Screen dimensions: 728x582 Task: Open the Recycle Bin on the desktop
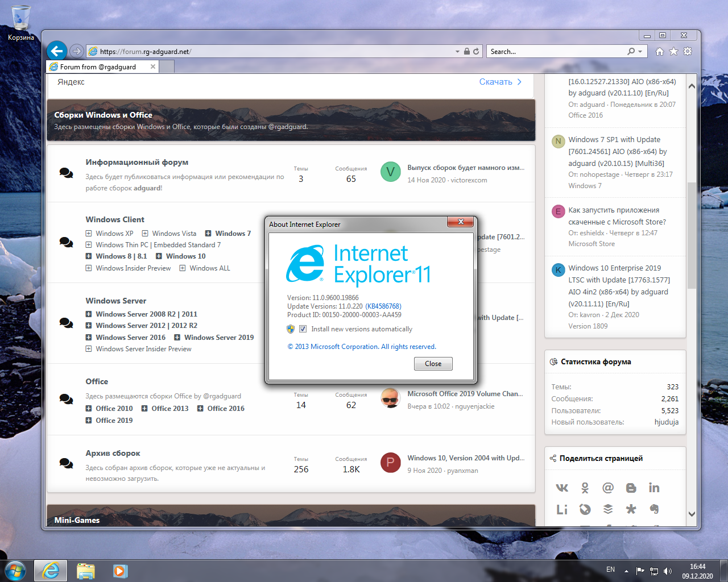[x=21, y=23]
